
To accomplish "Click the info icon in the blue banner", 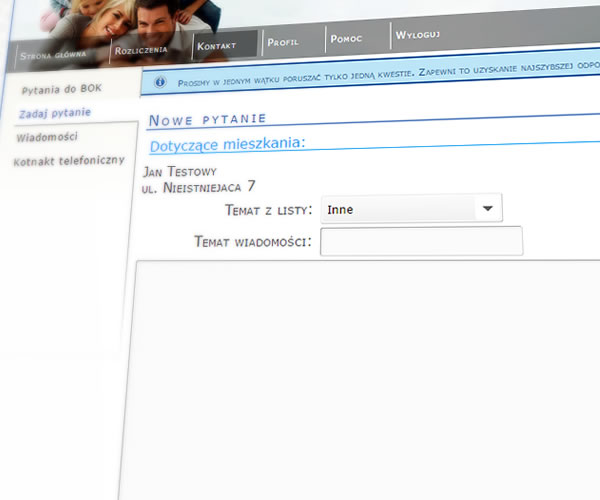I will pos(157,81).
